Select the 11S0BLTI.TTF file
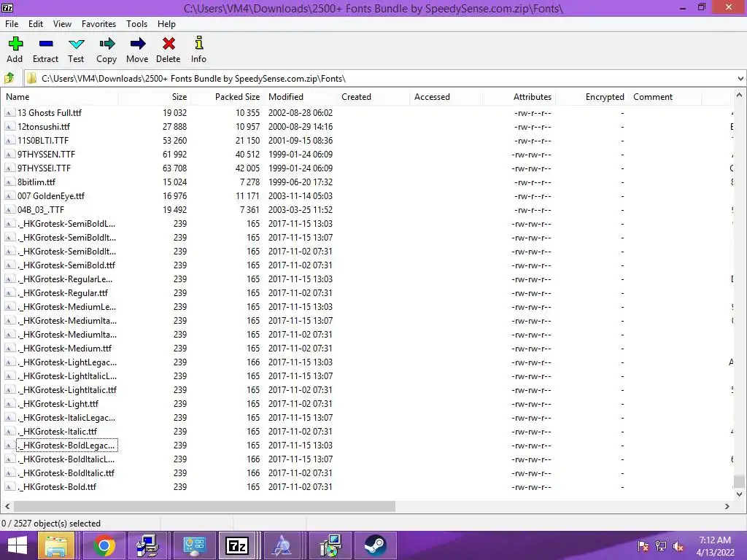The width and height of the screenshot is (747, 560). pos(43,141)
